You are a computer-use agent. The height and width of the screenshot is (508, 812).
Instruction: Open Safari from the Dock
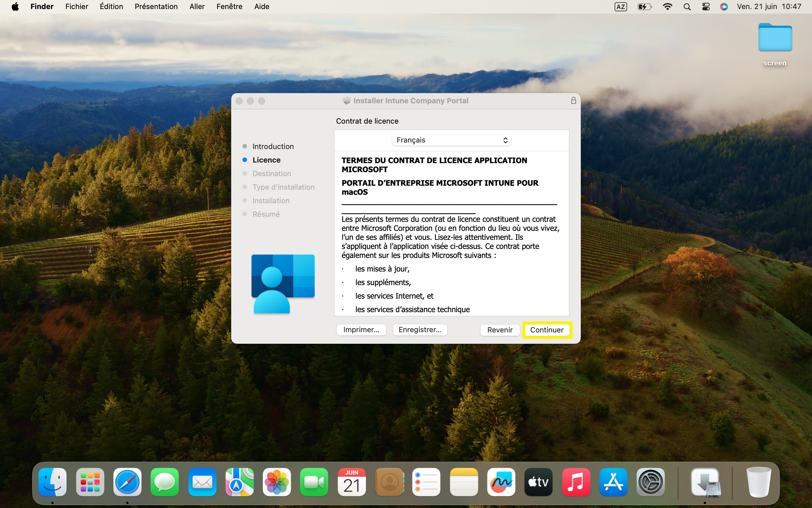(x=127, y=482)
